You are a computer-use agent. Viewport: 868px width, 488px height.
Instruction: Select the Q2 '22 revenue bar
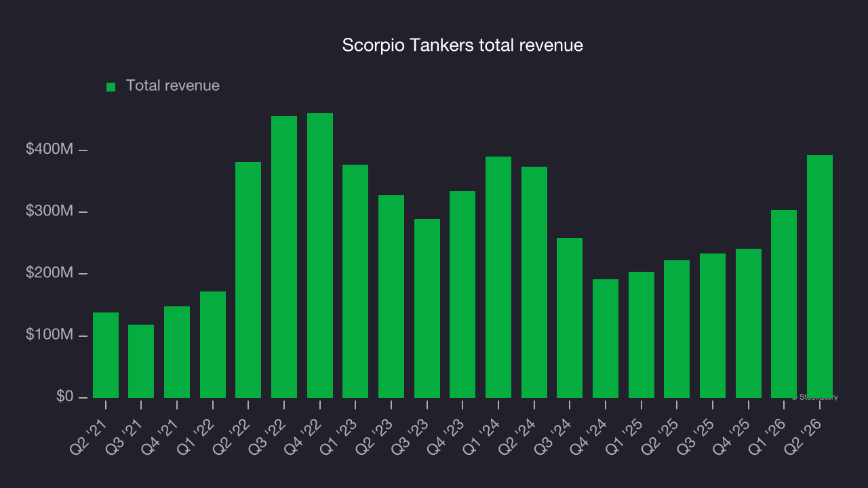click(248, 280)
